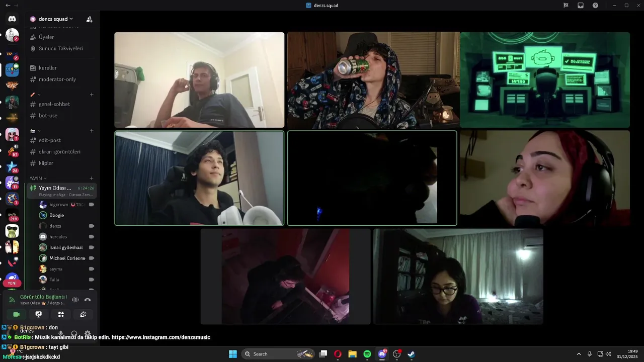The width and height of the screenshot is (644, 362).
Task: Add a channel to the YAYIN category
Action: coord(92,178)
